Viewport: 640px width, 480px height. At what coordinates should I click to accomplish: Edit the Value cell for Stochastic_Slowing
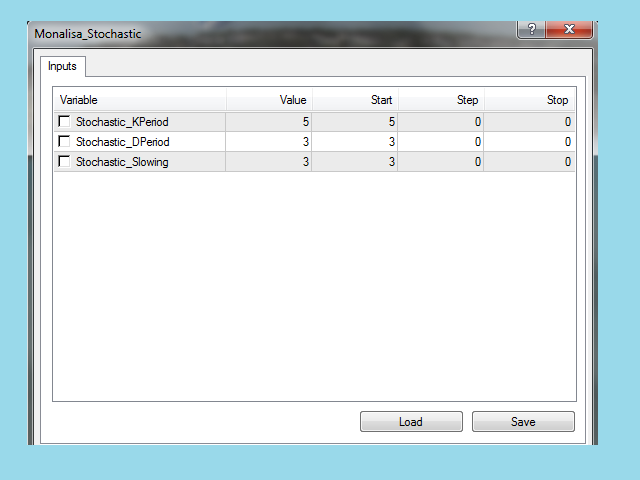pyautogui.click(x=269, y=162)
